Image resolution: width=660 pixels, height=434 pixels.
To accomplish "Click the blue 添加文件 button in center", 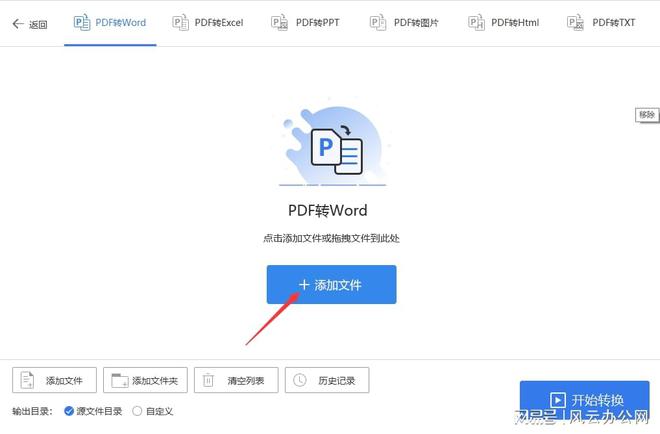I will pyautogui.click(x=331, y=285).
